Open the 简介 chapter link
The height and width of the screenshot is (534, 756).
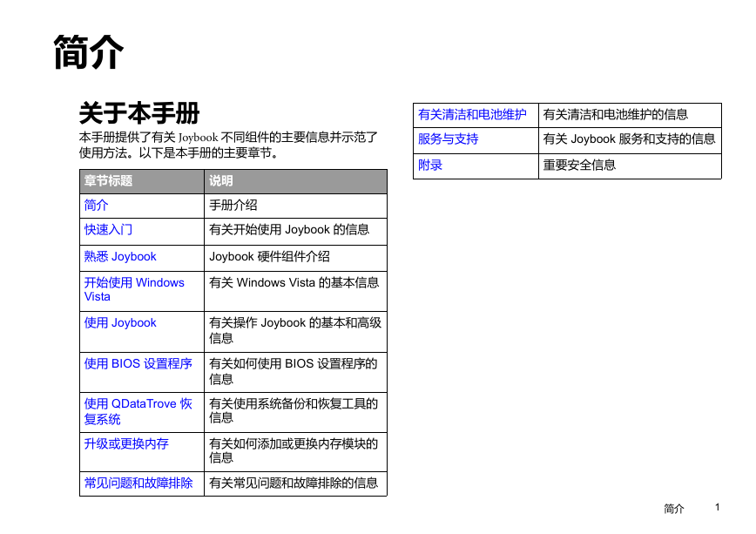click(96, 206)
